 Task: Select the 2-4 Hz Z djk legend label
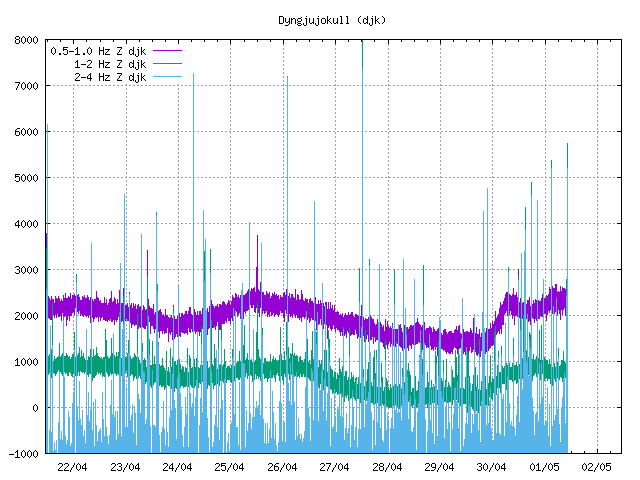click(110, 77)
